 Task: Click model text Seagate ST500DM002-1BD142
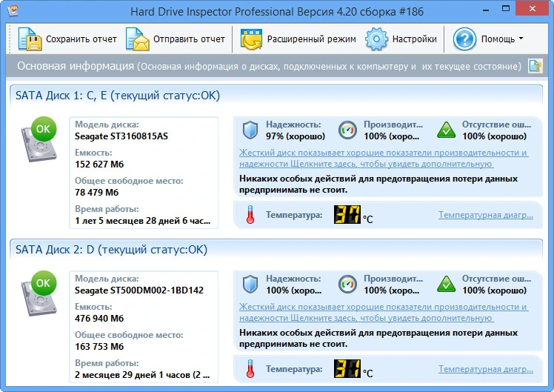(x=139, y=290)
